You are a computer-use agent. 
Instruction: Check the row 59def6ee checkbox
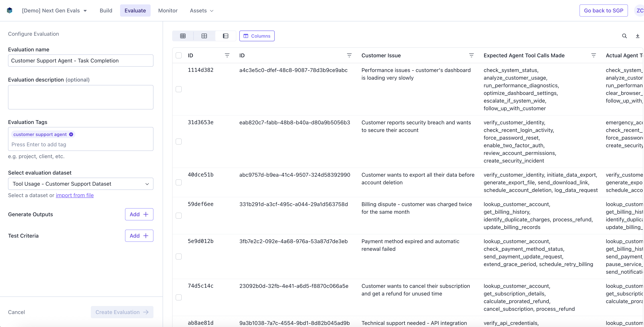click(178, 215)
